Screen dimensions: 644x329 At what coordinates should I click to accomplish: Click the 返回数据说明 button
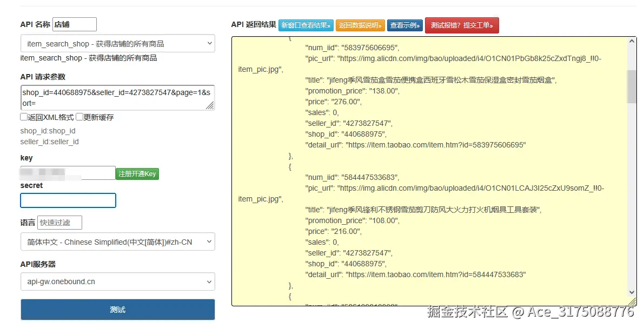(360, 25)
